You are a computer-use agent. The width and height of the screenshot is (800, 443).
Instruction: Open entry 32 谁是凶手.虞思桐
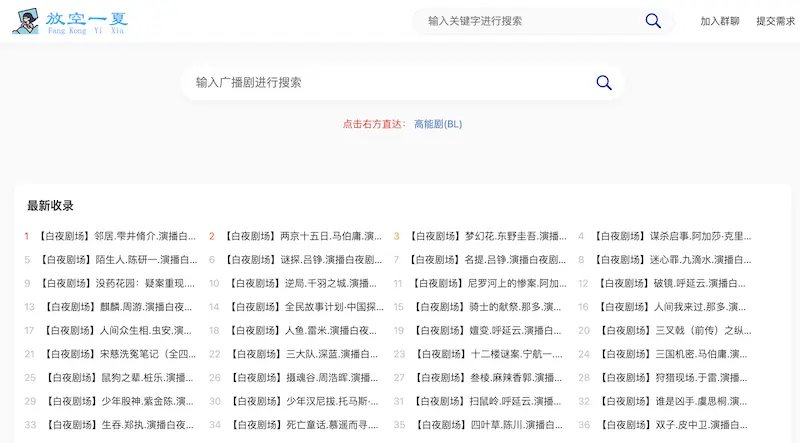point(673,401)
